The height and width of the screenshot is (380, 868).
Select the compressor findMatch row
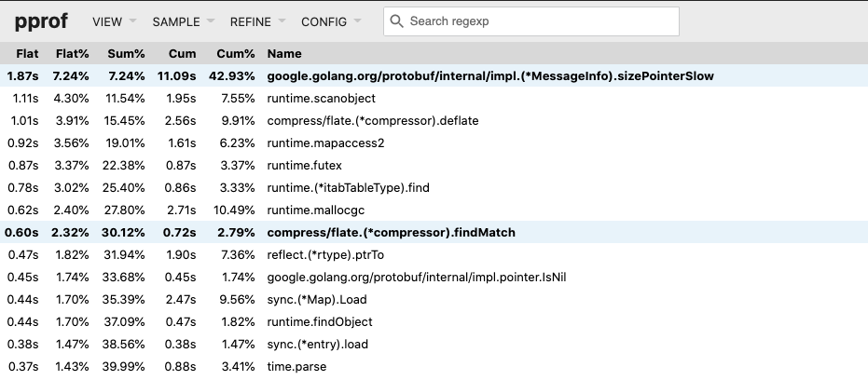click(x=434, y=232)
